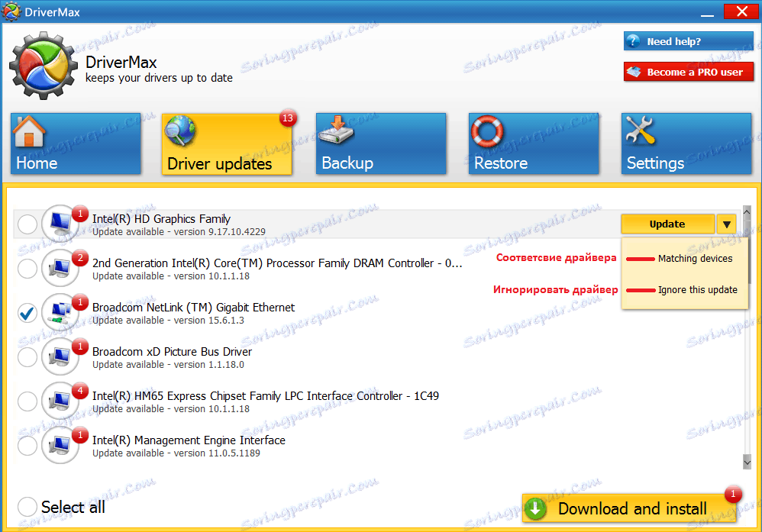
Task: Click the Settings wrench screwdriver icon
Action: click(640, 131)
